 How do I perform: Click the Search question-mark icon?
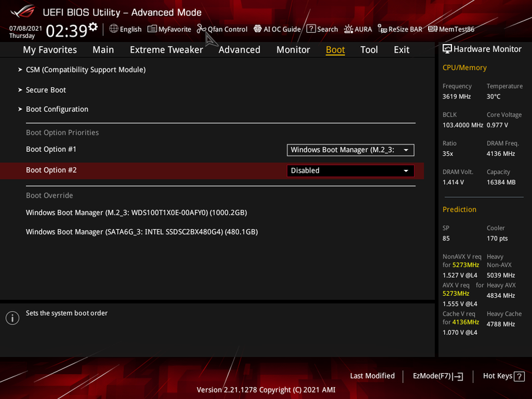tap(311, 29)
